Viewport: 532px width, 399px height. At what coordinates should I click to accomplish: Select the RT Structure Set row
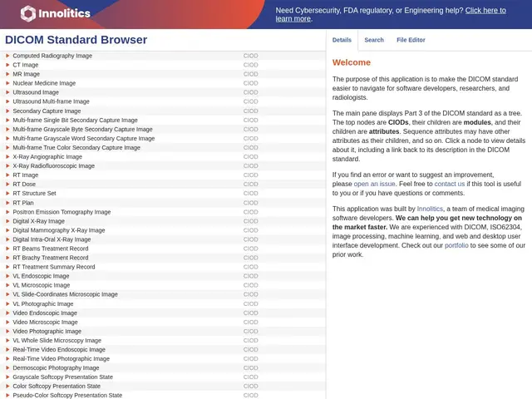click(163, 194)
